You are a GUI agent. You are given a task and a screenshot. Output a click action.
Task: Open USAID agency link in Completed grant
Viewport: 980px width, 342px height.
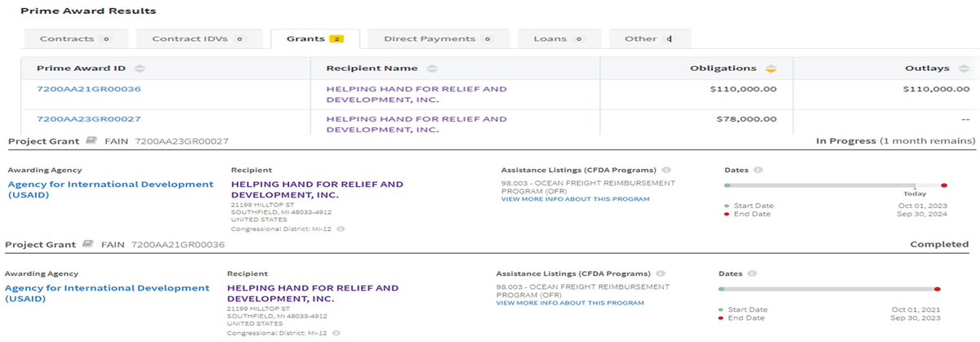[107, 293]
